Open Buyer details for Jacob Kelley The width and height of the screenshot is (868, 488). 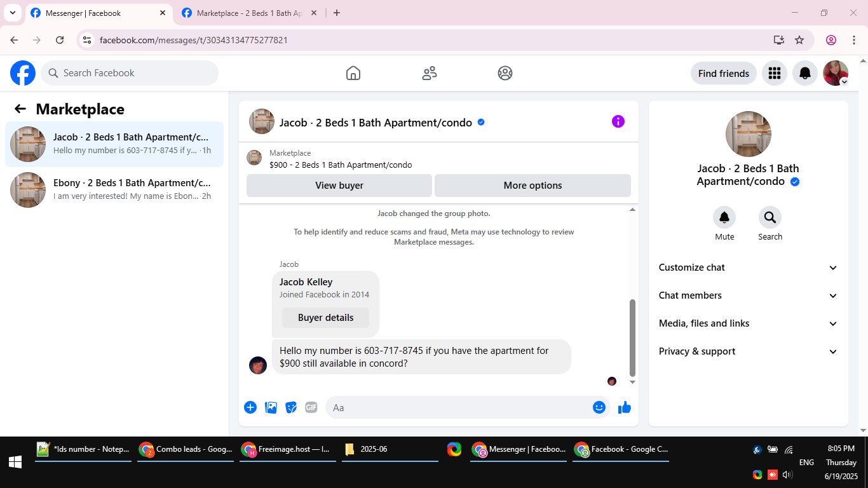[x=325, y=318]
